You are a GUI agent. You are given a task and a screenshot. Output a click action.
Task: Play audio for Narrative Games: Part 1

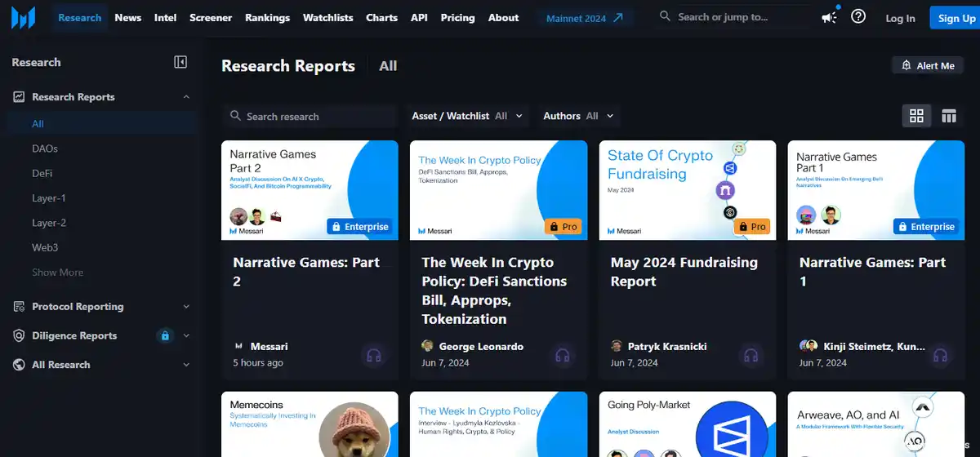point(940,355)
